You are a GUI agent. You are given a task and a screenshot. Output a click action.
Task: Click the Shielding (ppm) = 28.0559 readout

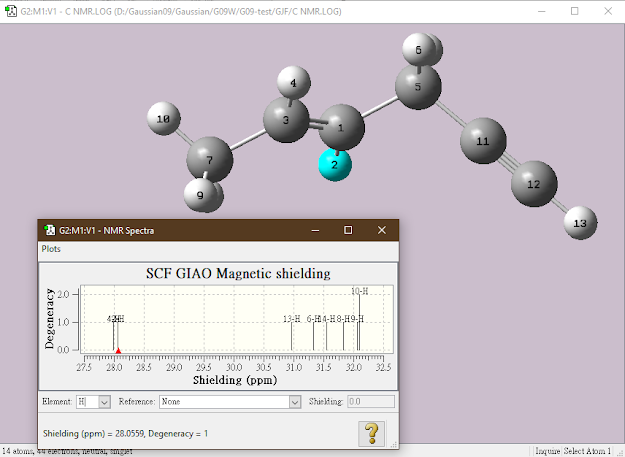[x=126, y=433]
